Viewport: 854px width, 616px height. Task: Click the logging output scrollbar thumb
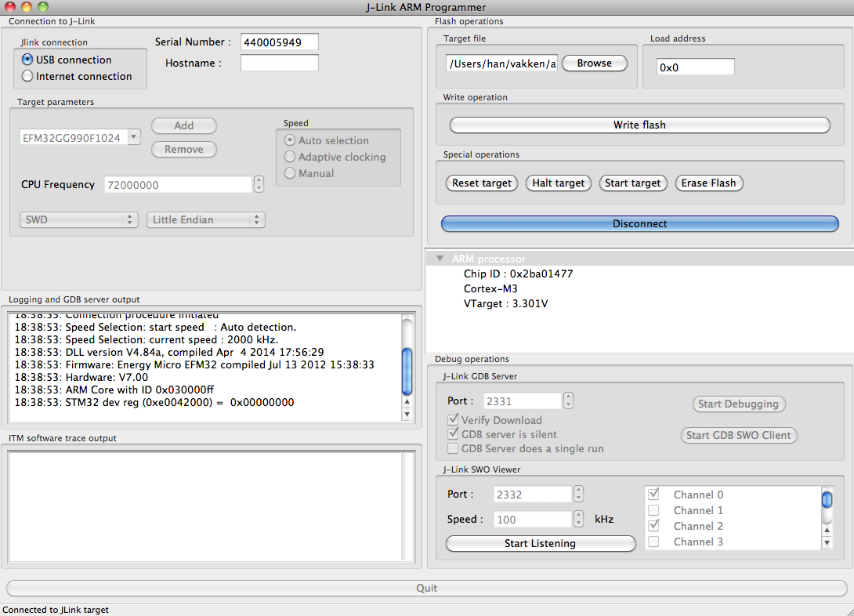click(x=407, y=371)
